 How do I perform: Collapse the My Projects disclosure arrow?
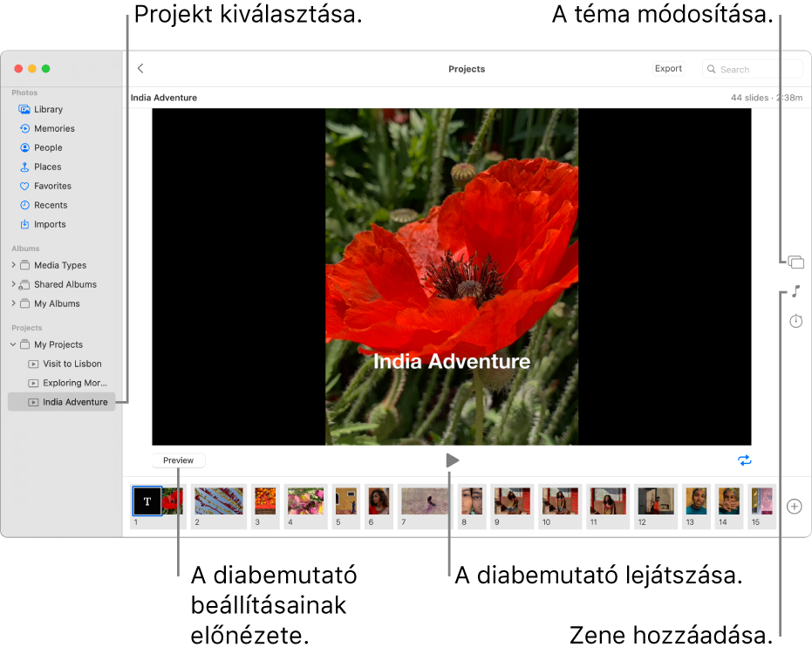pyautogui.click(x=13, y=344)
